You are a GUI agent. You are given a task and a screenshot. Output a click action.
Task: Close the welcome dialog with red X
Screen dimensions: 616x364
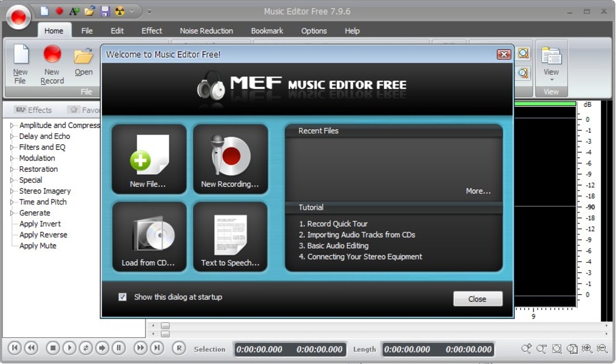[504, 54]
